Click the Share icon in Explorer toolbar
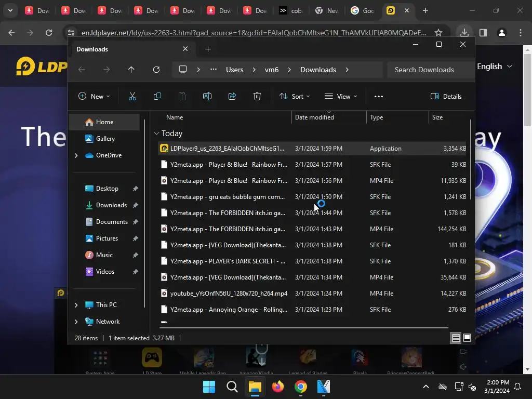532x399 pixels. (x=232, y=96)
